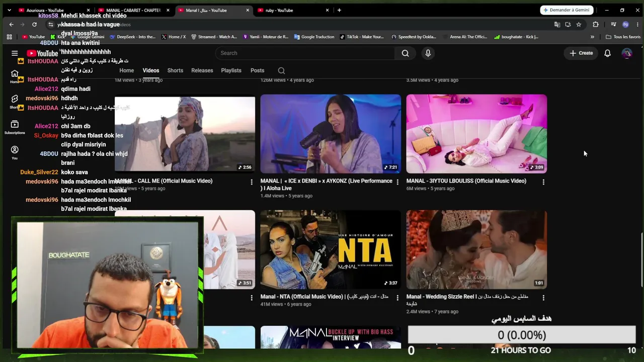Open the TikTok bookmark
The width and height of the screenshot is (644, 362).
click(362, 37)
